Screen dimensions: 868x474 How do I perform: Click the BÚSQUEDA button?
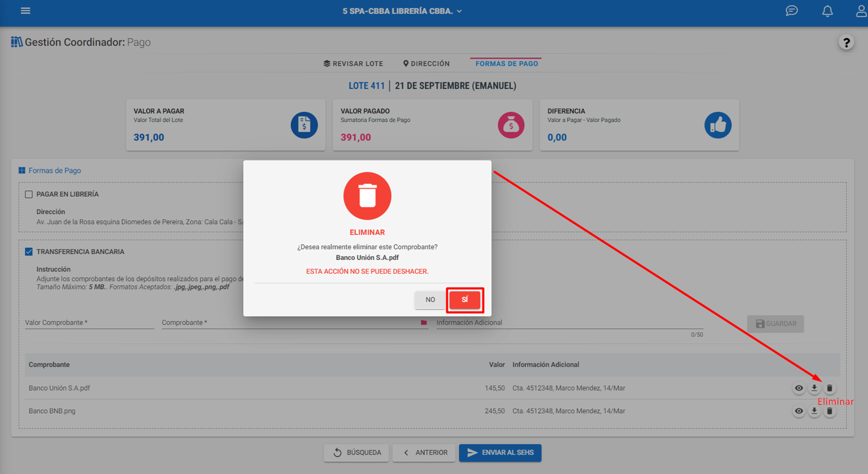[356, 453]
